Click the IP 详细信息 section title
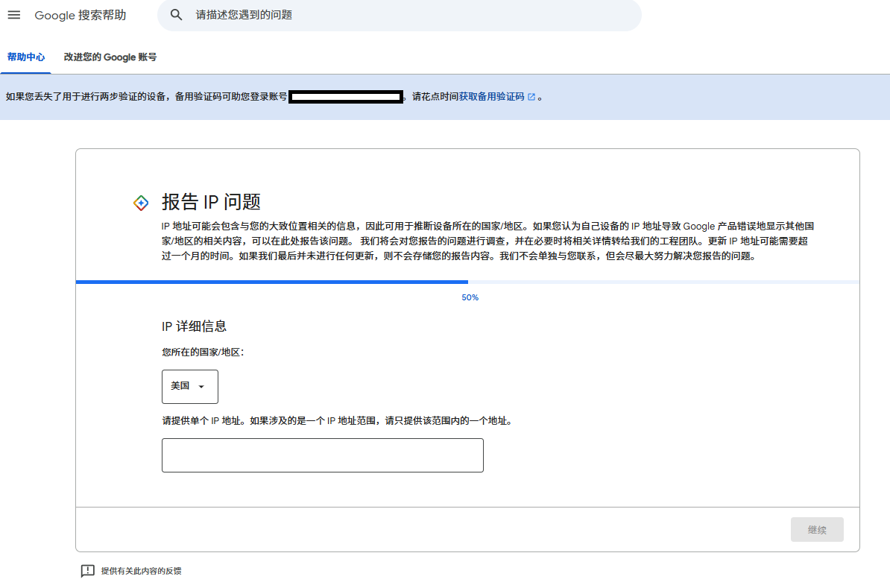The height and width of the screenshot is (588, 890). [194, 326]
